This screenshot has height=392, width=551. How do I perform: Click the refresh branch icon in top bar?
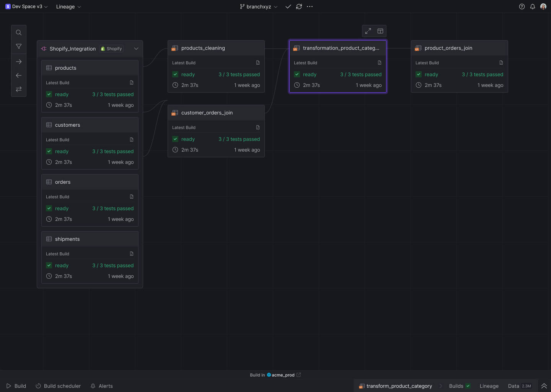pyautogui.click(x=299, y=7)
